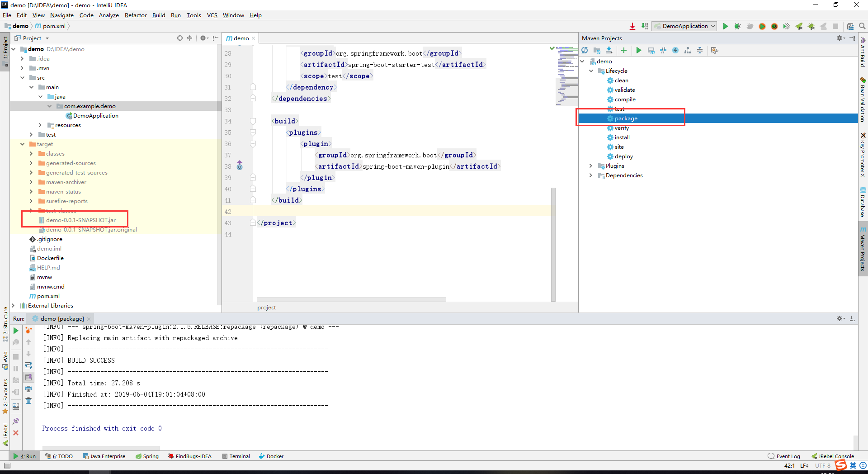Click the UTF-8 encoding status bar entry
868x474 pixels.
(x=823, y=465)
